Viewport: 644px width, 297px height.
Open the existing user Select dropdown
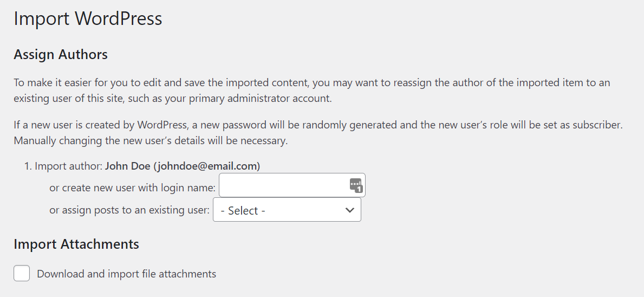click(x=287, y=210)
